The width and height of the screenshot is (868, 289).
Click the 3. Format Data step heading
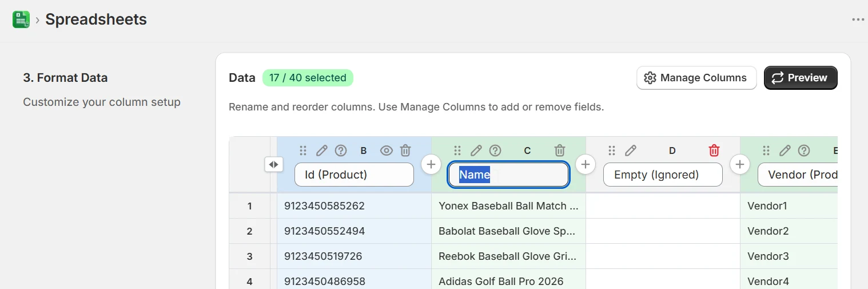pyautogui.click(x=65, y=78)
